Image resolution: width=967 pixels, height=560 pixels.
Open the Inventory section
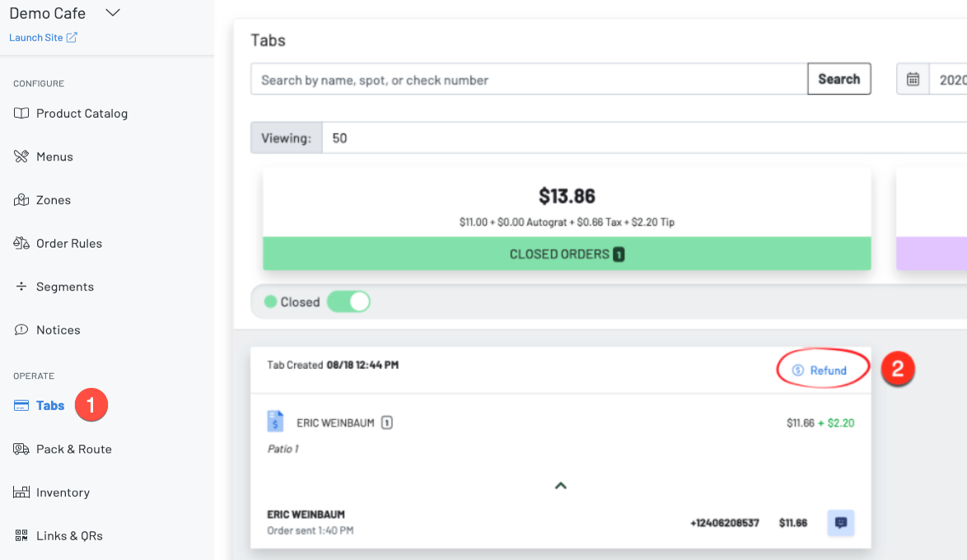tap(63, 492)
